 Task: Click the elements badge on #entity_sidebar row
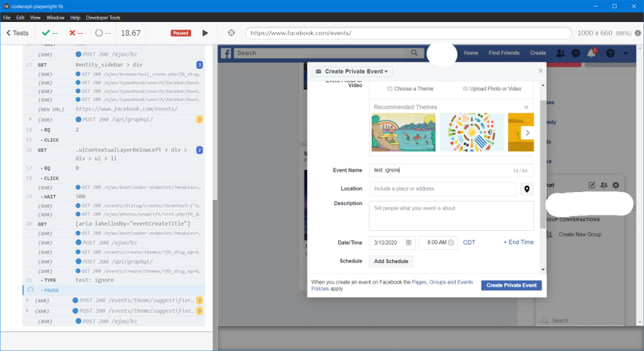point(199,64)
